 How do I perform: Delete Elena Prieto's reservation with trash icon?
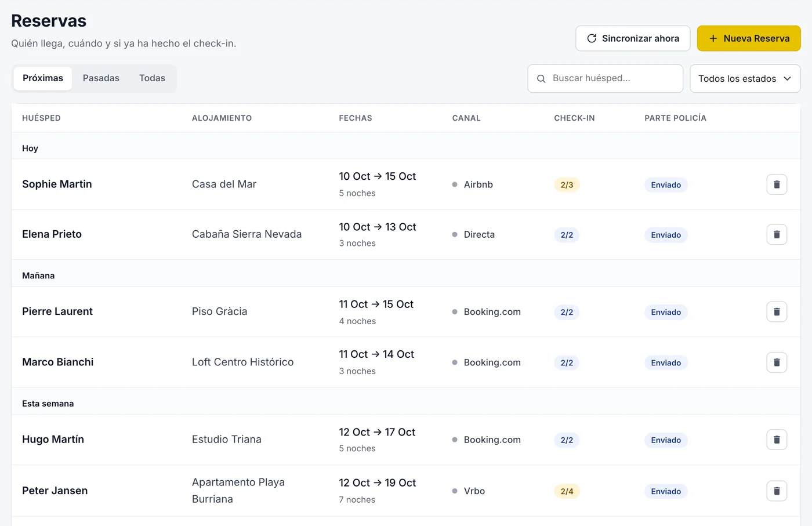pos(777,234)
